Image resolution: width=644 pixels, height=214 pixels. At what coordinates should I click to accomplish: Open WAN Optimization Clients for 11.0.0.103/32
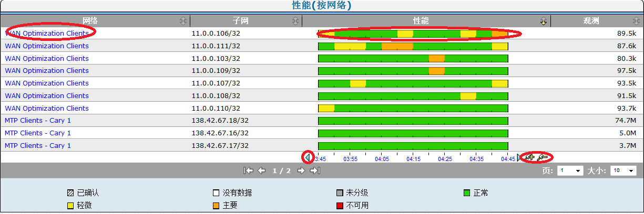(47, 58)
